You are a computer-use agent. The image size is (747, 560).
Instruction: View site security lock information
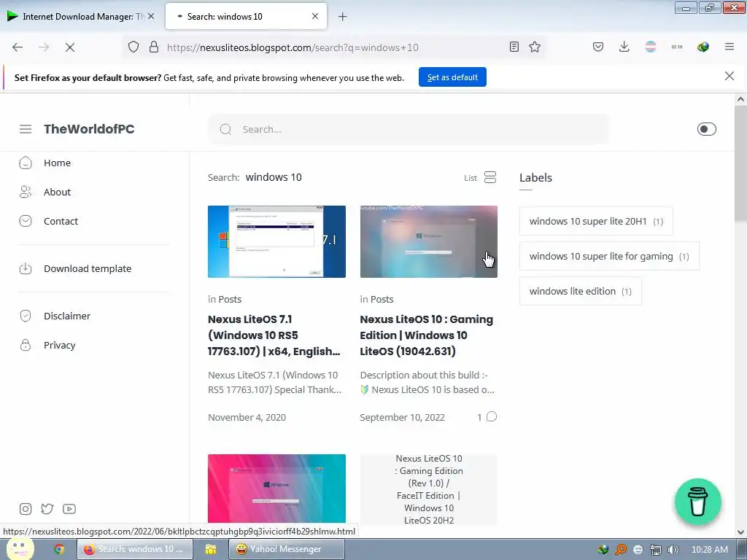pyautogui.click(x=153, y=47)
